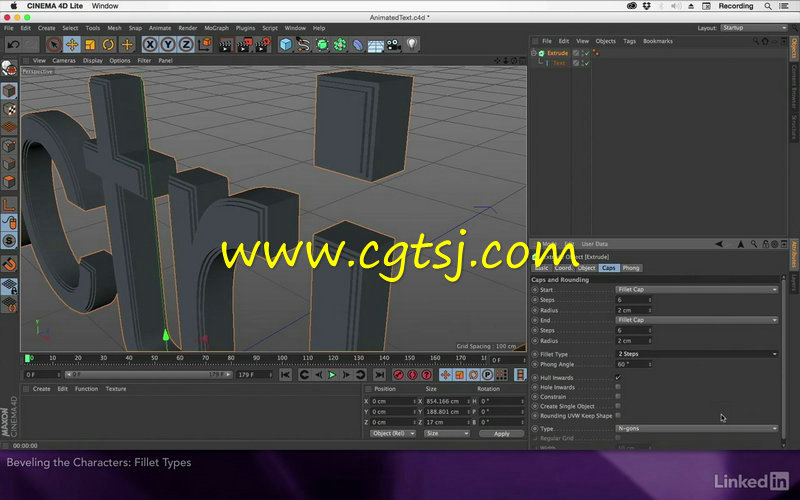
Task: Add a generator (green subdivision) object
Action: tap(322, 44)
